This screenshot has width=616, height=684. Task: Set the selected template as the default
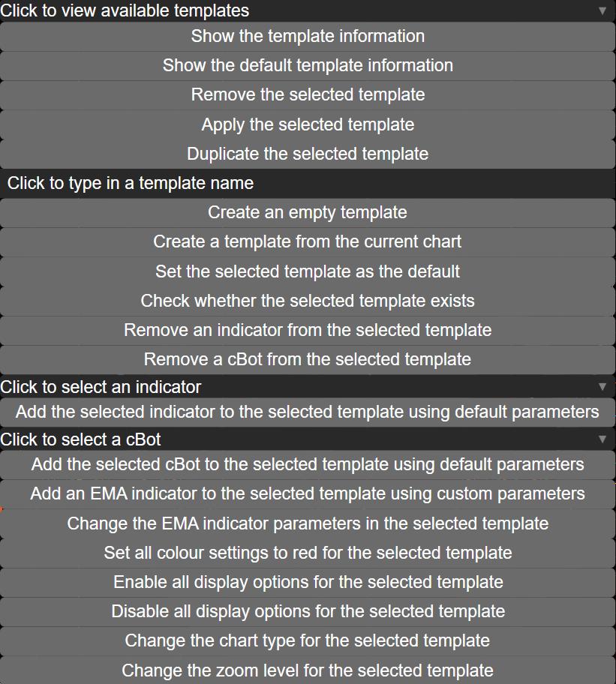tap(308, 271)
